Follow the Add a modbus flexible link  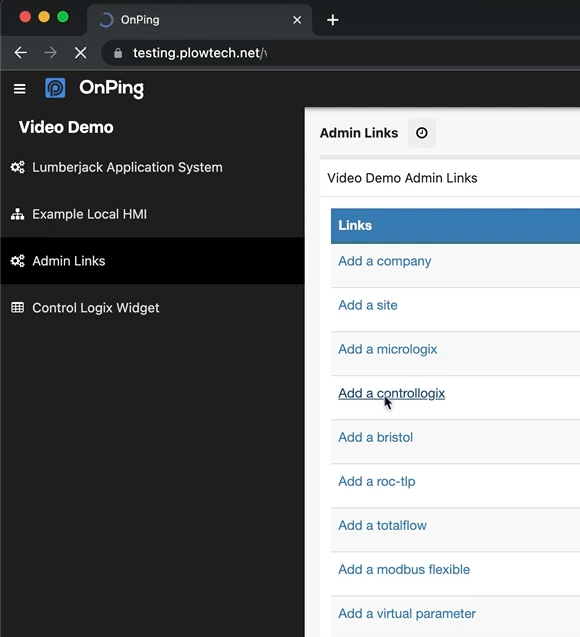(404, 569)
